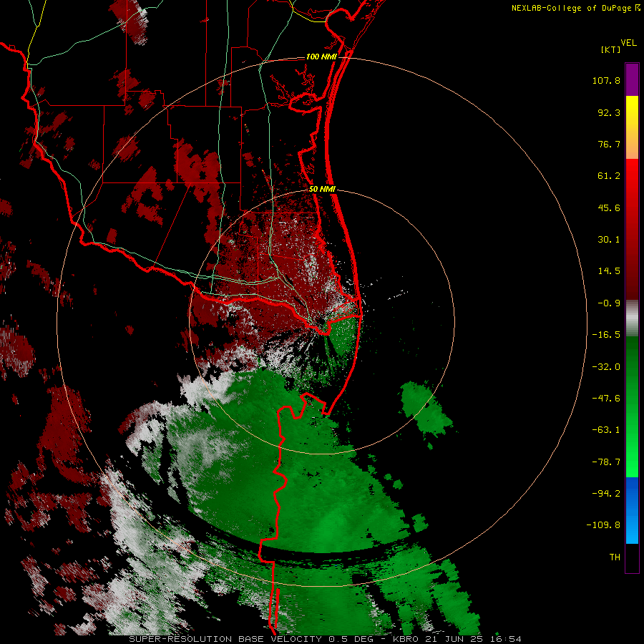This screenshot has height=644, width=644.
Task: Click the 45.6 velocity scale value
Action: (609, 208)
